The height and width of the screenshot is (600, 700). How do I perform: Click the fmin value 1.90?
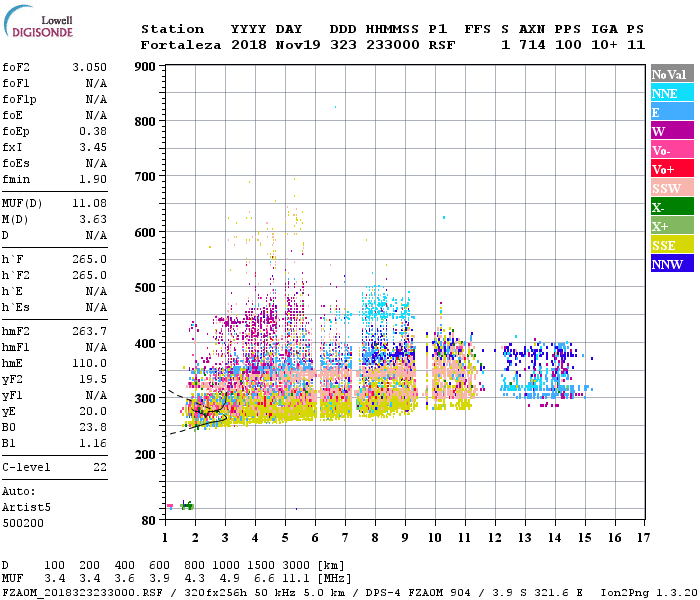(x=93, y=179)
